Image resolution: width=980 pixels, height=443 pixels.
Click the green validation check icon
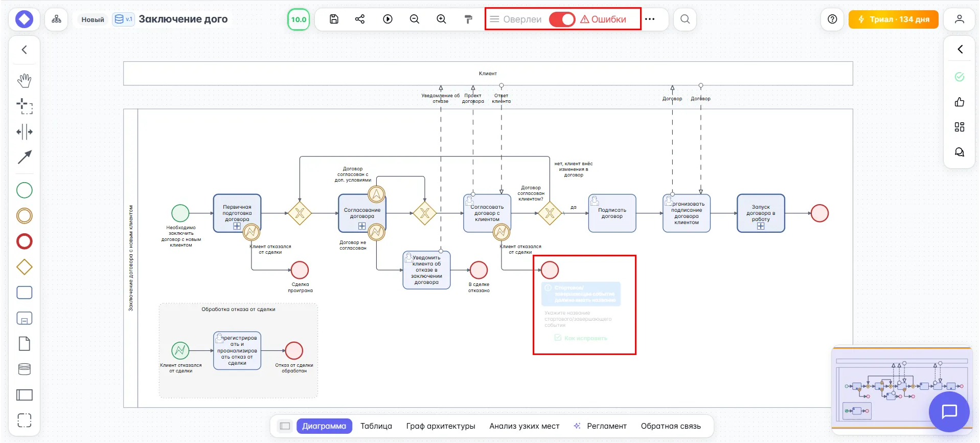click(959, 77)
